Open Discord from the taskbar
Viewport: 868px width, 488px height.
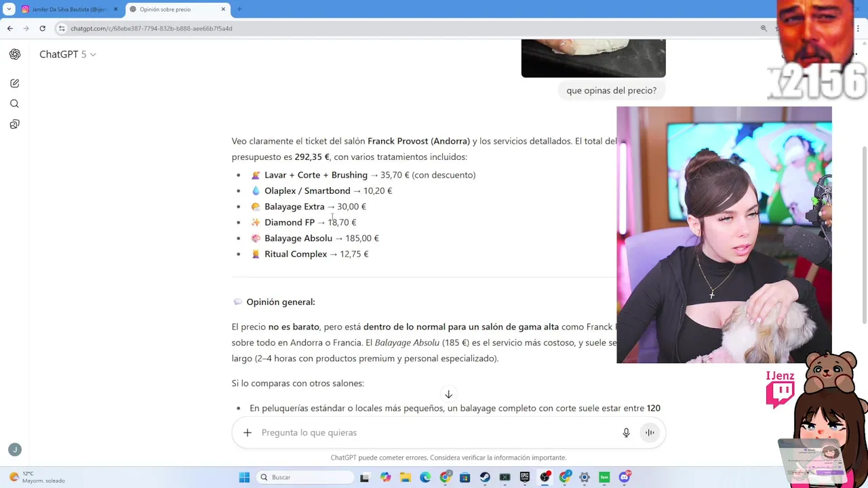tap(625, 477)
